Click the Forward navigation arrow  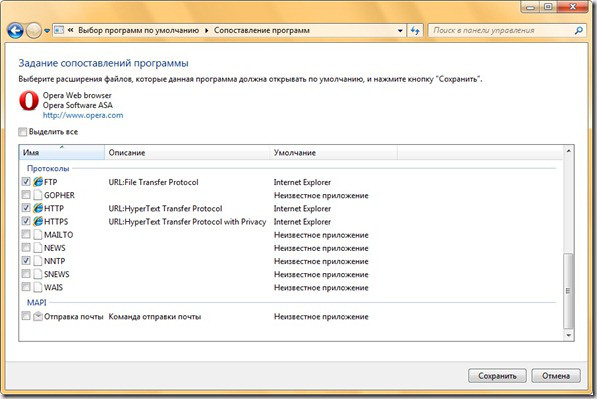34,30
